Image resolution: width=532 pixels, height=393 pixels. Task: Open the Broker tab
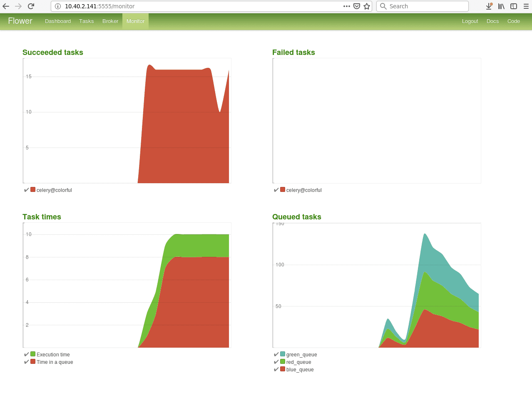pyautogui.click(x=110, y=21)
